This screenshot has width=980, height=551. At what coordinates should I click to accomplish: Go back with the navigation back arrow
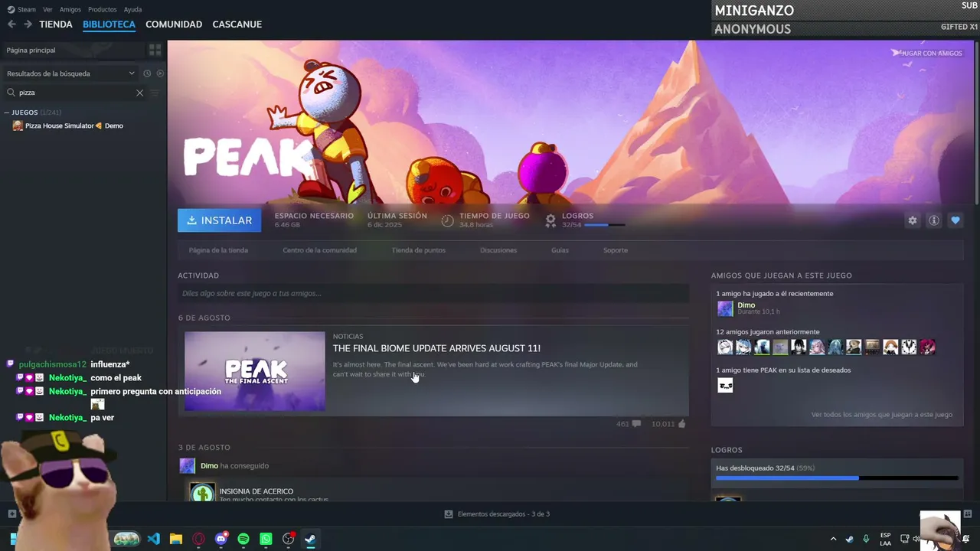point(11,24)
